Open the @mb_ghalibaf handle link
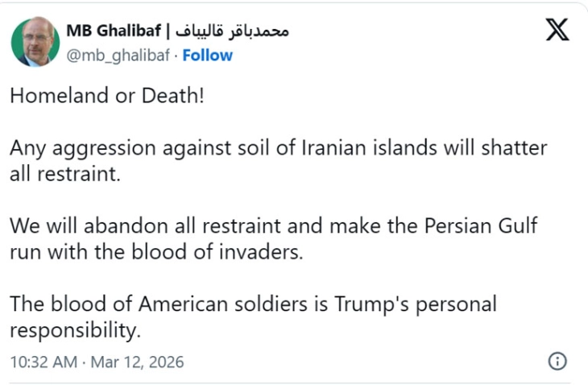 click(x=121, y=55)
